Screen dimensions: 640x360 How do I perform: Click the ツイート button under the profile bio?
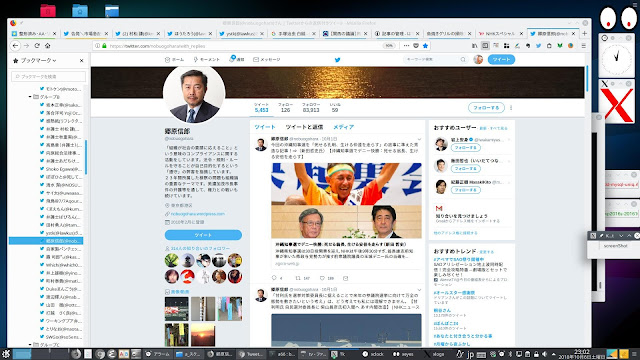[x=203, y=235]
